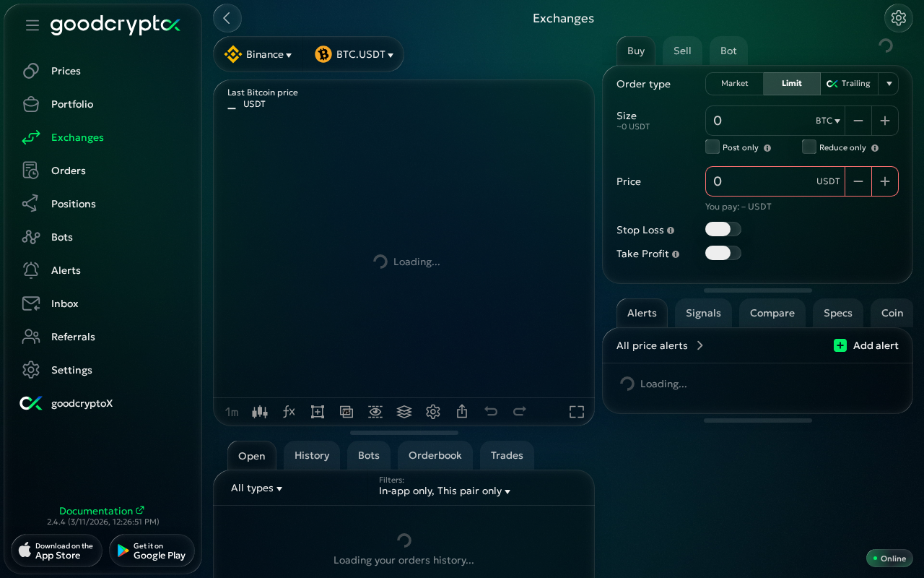Screen dimensions: 924x578
Task: Open the indicators fx icon
Action: click(289, 412)
